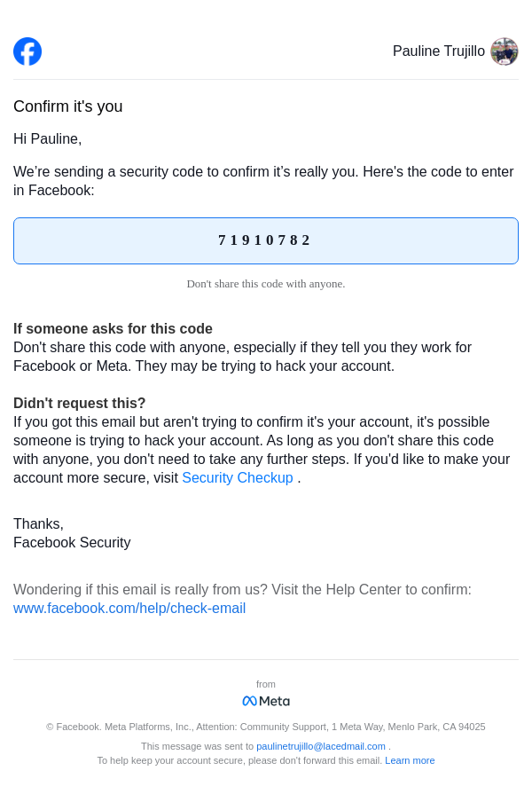Click Pauline Trujillo's profile avatar

(x=505, y=51)
